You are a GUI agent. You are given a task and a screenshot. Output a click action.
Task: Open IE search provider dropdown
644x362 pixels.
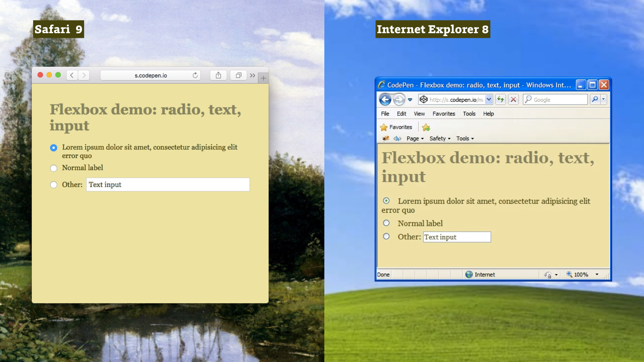pyautogui.click(x=603, y=99)
